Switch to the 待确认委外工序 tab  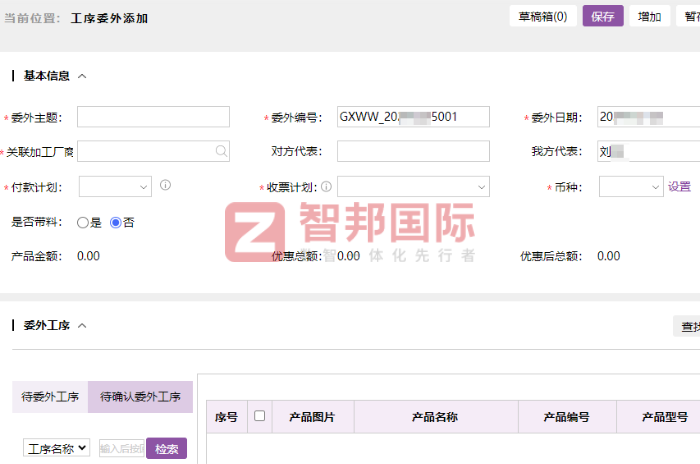140,397
